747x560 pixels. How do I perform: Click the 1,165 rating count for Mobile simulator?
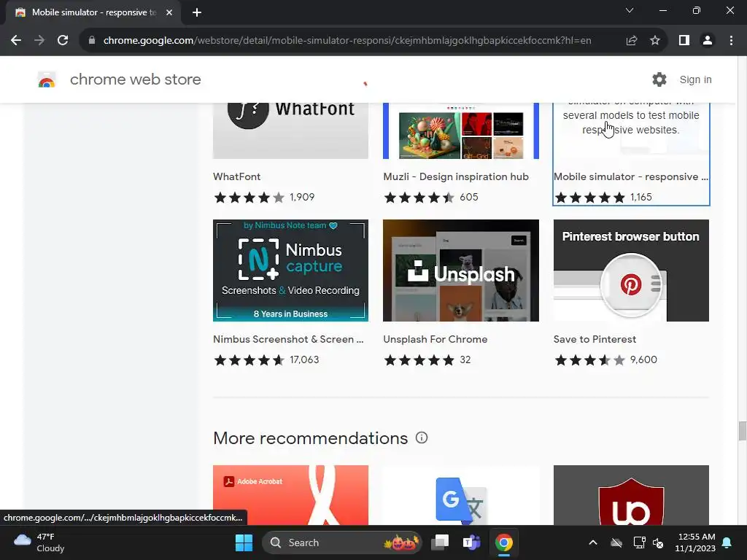640,197
